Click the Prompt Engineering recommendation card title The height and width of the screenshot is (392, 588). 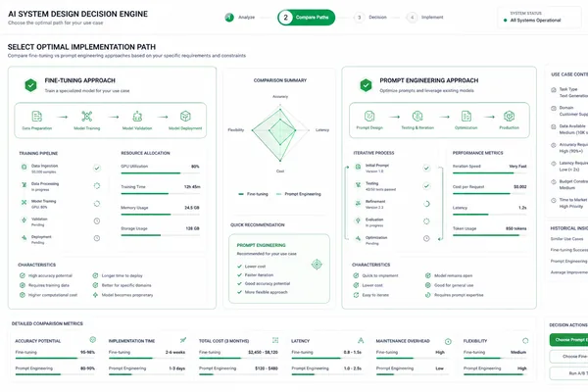tap(261, 245)
